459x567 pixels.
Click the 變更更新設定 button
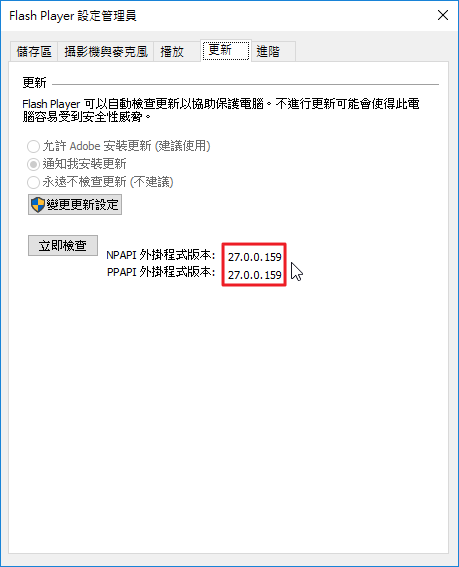(x=75, y=205)
